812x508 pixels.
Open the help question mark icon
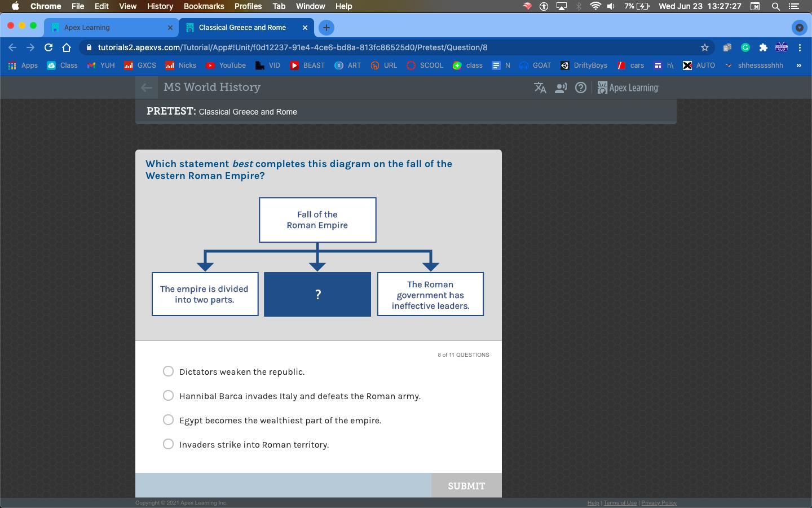pos(580,87)
